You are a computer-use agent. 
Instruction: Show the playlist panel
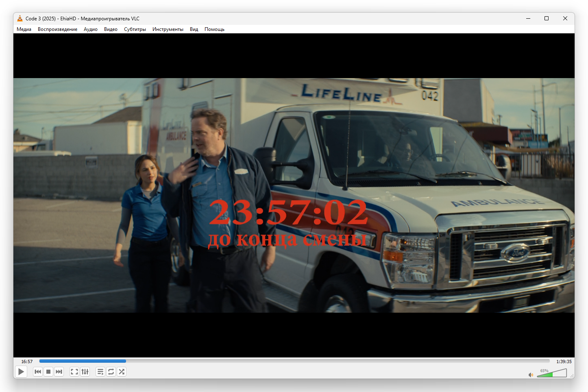click(x=100, y=372)
